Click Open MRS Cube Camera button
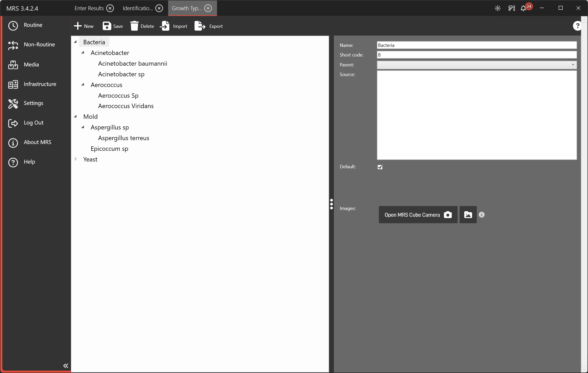Image resolution: width=588 pixels, height=373 pixels. pyautogui.click(x=418, y=215)
